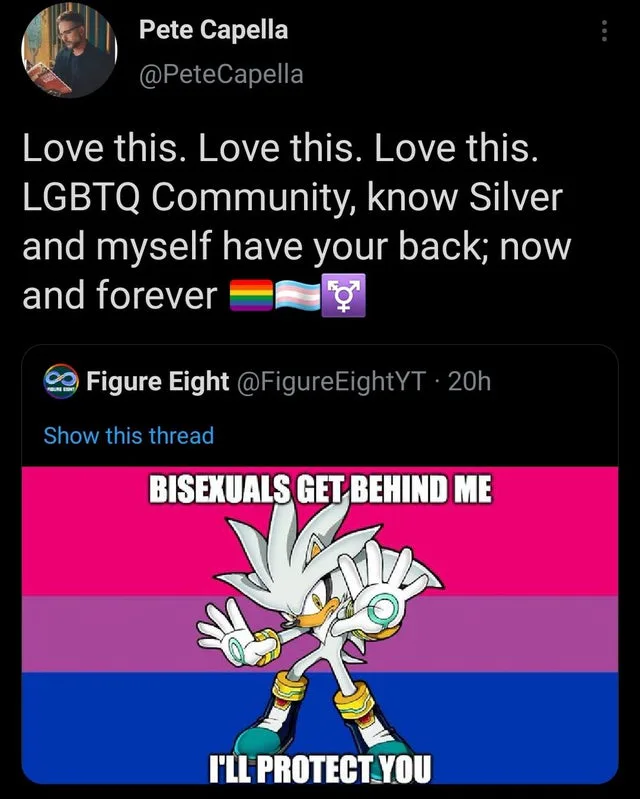Open the Figure Eight infinity avatar
This screenshot has width=640, height=799.
point(61,381)
